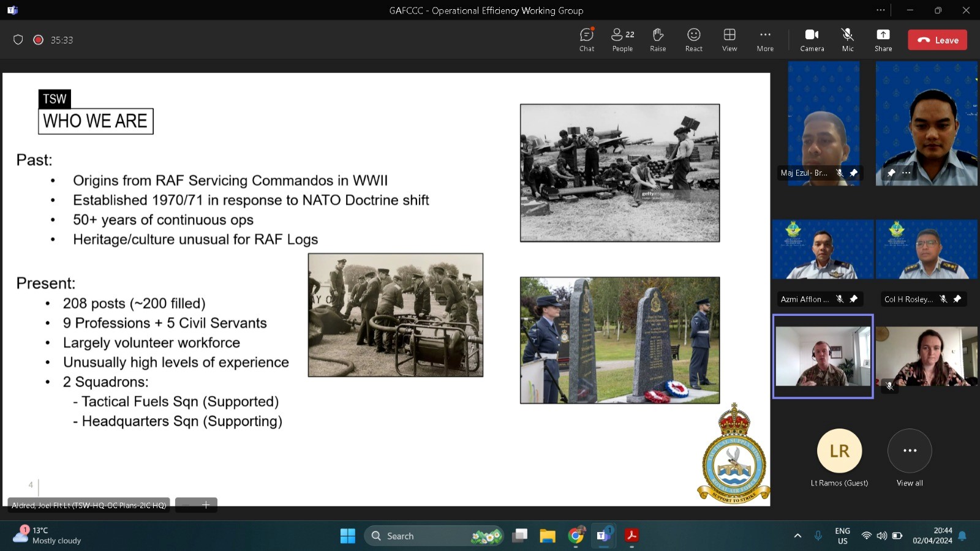Unpin Col H Rosley's video tile

(957, 299)
